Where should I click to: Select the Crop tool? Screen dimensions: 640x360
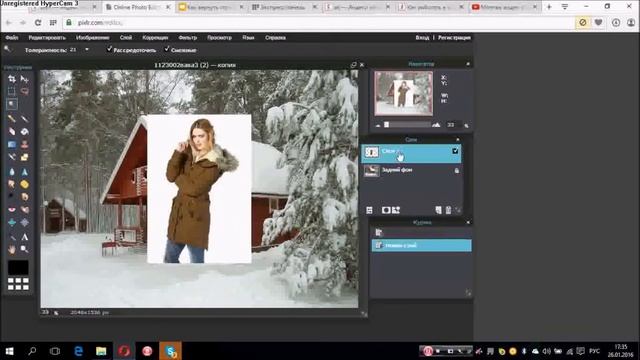pos(12,79)
